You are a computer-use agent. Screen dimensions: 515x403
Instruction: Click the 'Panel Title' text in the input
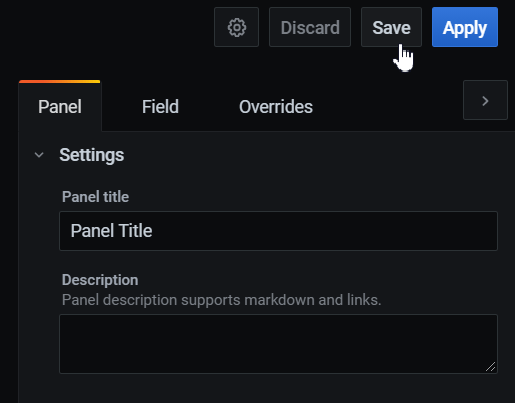click(x=111, y=231)
